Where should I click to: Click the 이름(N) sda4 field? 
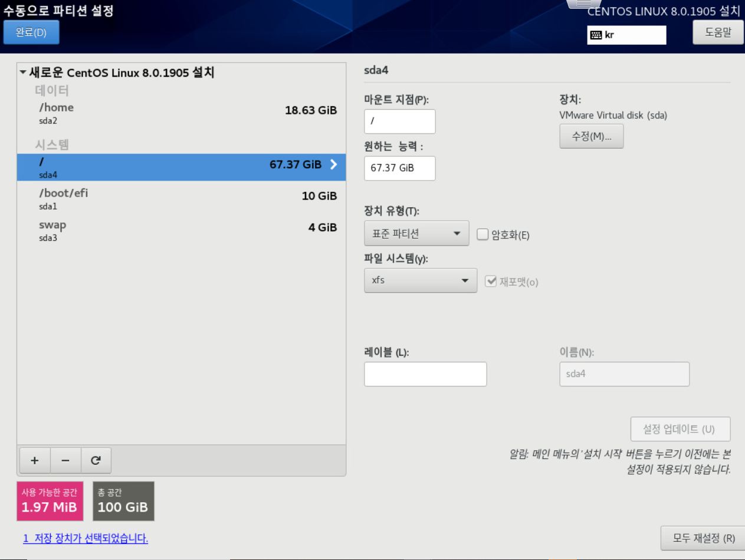pos(624,374)
